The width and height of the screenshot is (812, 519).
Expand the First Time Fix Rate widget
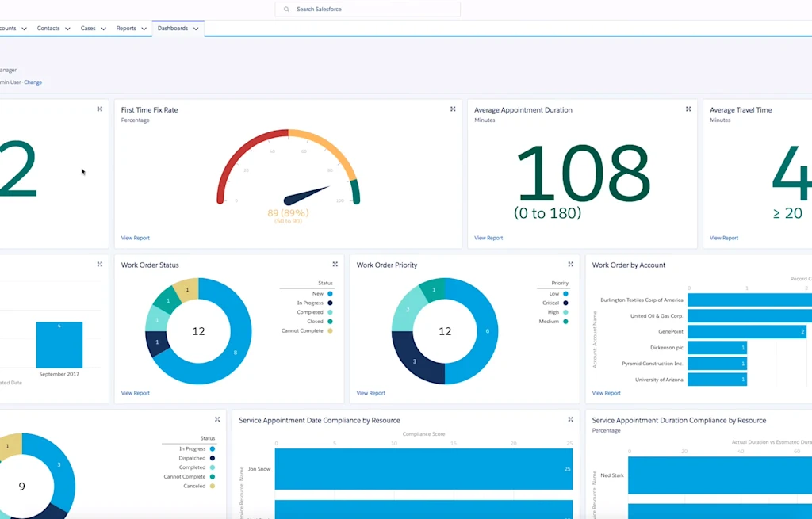(452, 109)
